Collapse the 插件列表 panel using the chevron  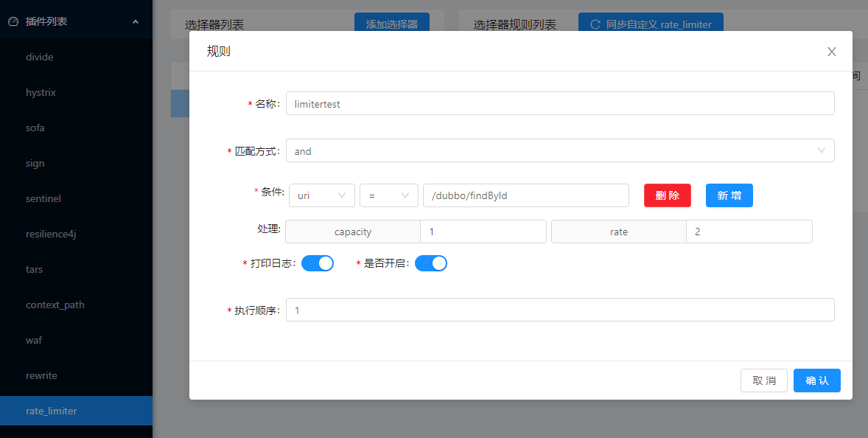134,21
